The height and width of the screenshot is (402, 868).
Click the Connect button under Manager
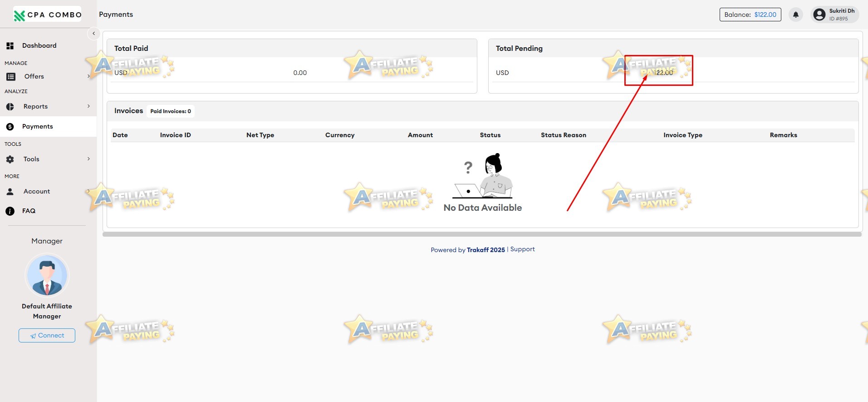47,335
